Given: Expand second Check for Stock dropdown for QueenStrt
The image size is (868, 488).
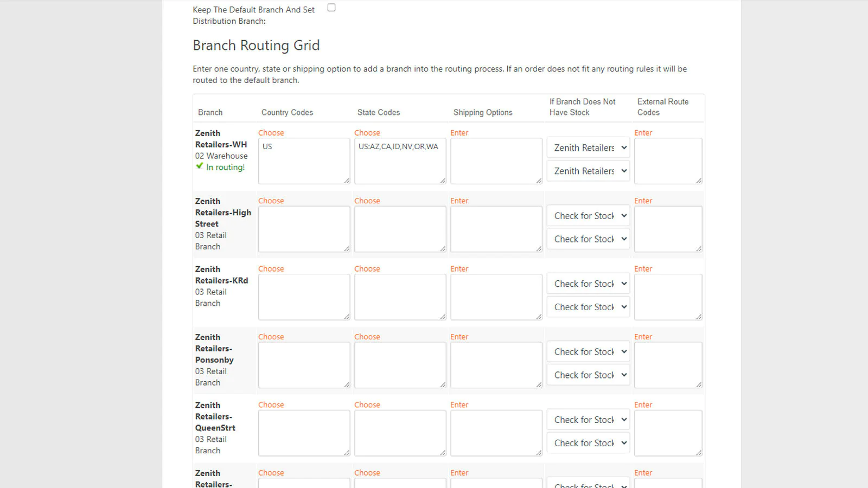Looking at the screenshot, I should pos(588,443).
